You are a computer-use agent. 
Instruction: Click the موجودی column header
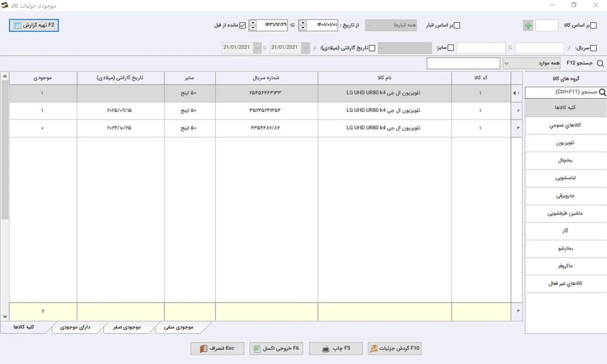coord(43,78)
